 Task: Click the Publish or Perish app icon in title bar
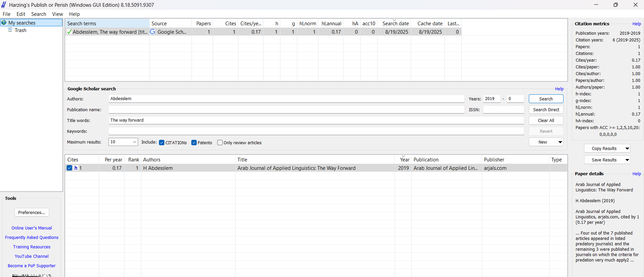click(4, 5)
